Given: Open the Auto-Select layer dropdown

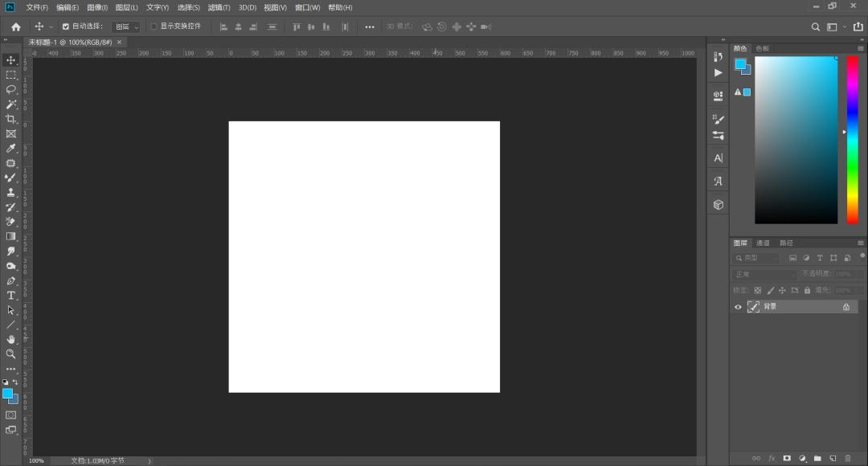Looking at the screenshot, I should point(126,27).
